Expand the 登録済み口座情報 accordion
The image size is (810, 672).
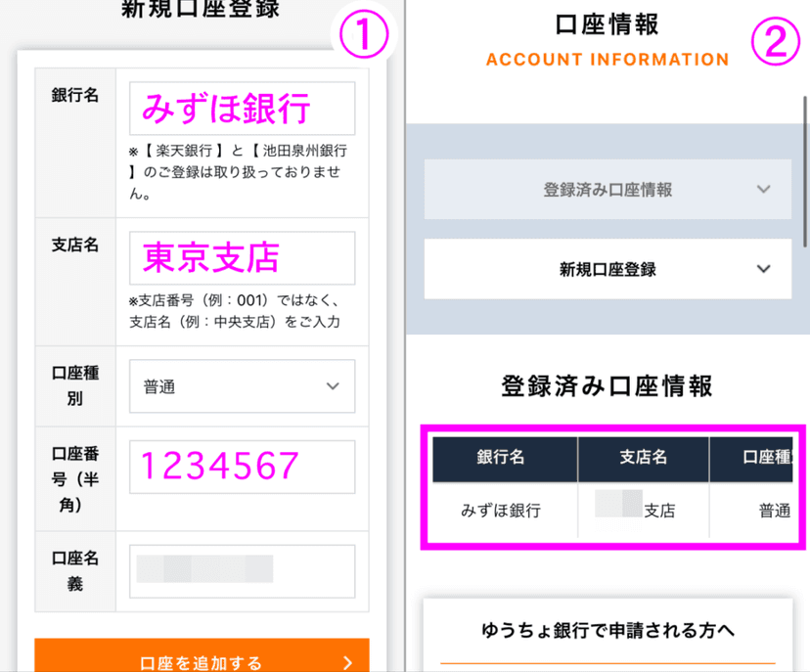[607, 190]
